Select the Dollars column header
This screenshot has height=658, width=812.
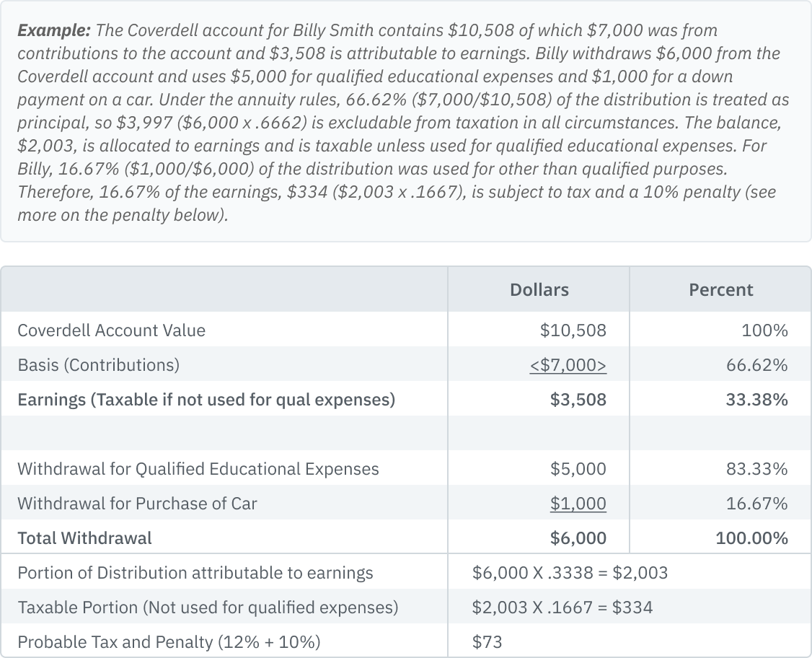539,290
